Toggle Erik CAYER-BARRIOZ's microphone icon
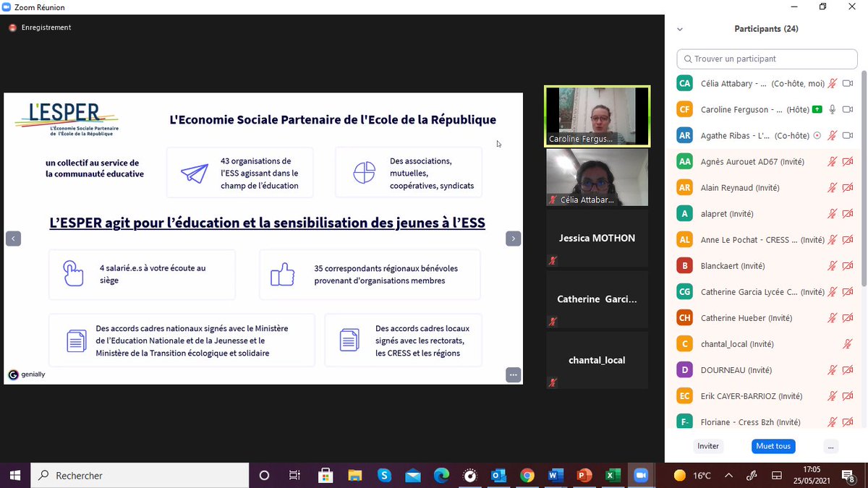 pyautogui.click(x=833, y=395)
